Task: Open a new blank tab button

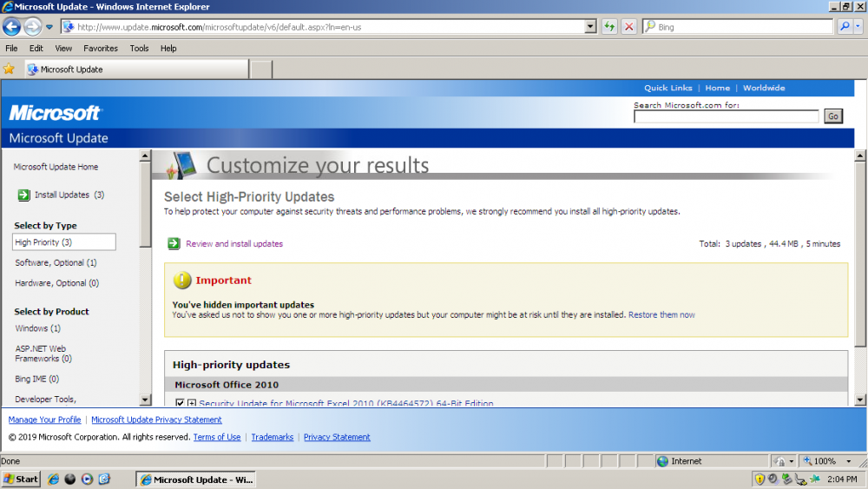Action: pyautogui.click(x=260, y=69)
